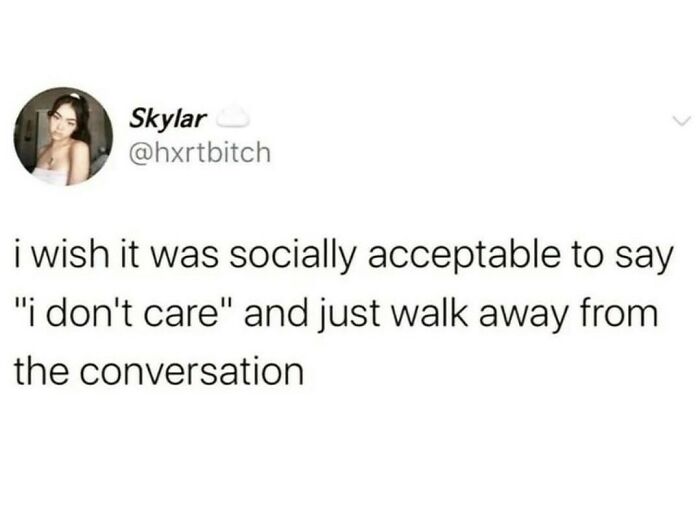Viewport: 700px width, 525px height.
Task: Click the display name Skylar
Action: [x=168, y=119]
